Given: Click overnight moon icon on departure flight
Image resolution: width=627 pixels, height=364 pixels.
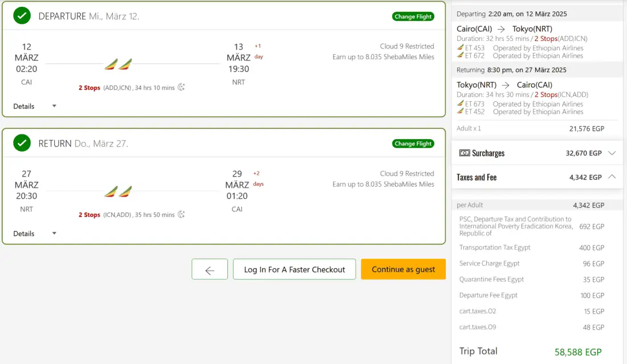Looking at the screenshot, I should click(x=181, y=88).
